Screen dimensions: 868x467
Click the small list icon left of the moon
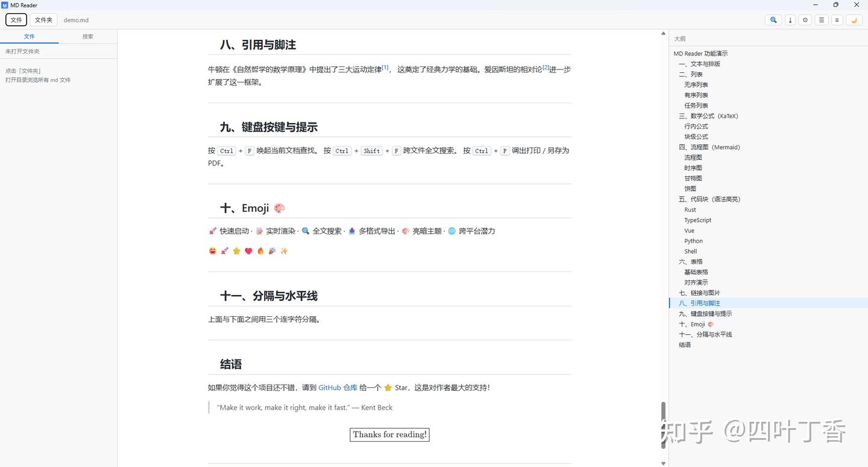pyautogui.click(x=837, y=20)
